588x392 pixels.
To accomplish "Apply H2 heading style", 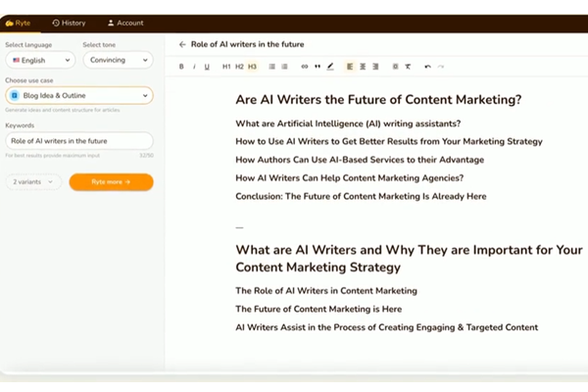I will (239, 67).
